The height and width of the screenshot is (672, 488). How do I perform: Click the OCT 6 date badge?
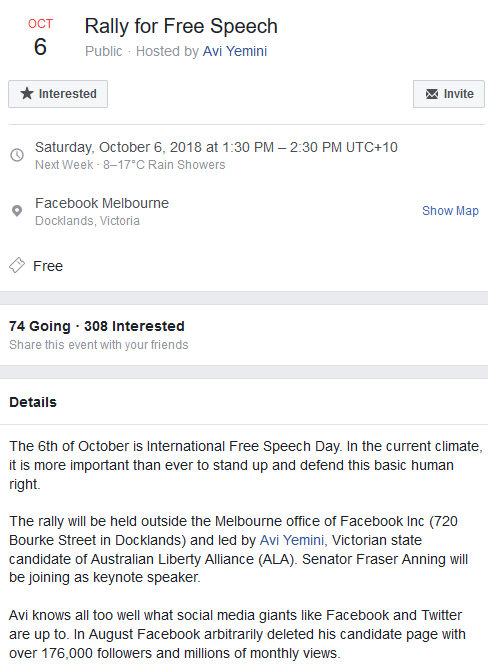tap(40, 38)
